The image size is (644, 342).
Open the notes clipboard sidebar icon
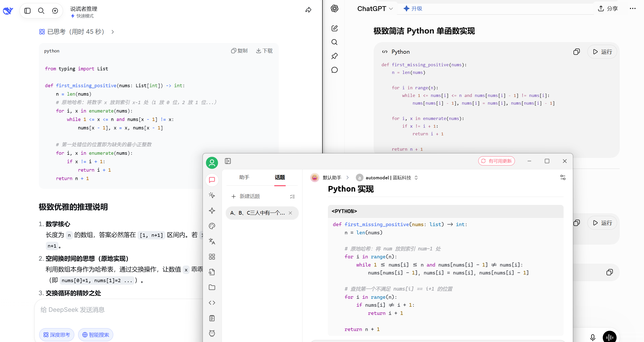pos(212,318)
